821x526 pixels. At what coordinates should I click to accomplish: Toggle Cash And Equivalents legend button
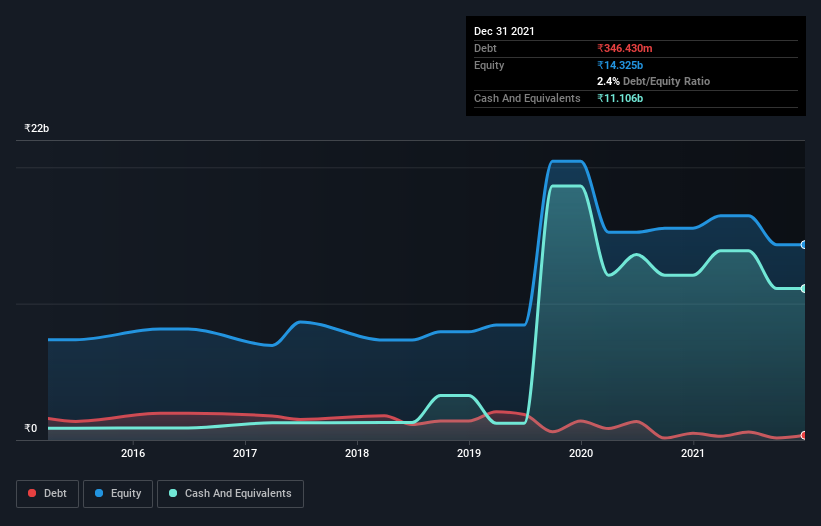230,494
